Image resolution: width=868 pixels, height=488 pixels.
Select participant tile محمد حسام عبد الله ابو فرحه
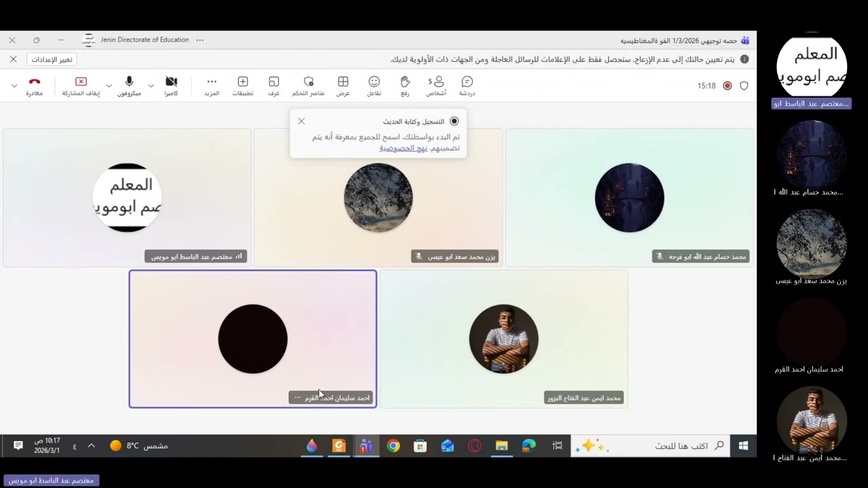629,197
